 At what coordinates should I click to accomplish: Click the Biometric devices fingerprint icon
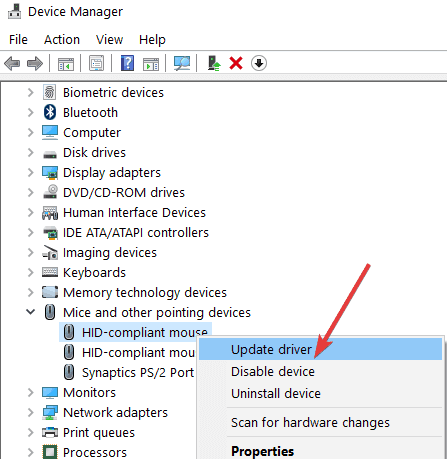pyautogui.click(x=49, y=92)
